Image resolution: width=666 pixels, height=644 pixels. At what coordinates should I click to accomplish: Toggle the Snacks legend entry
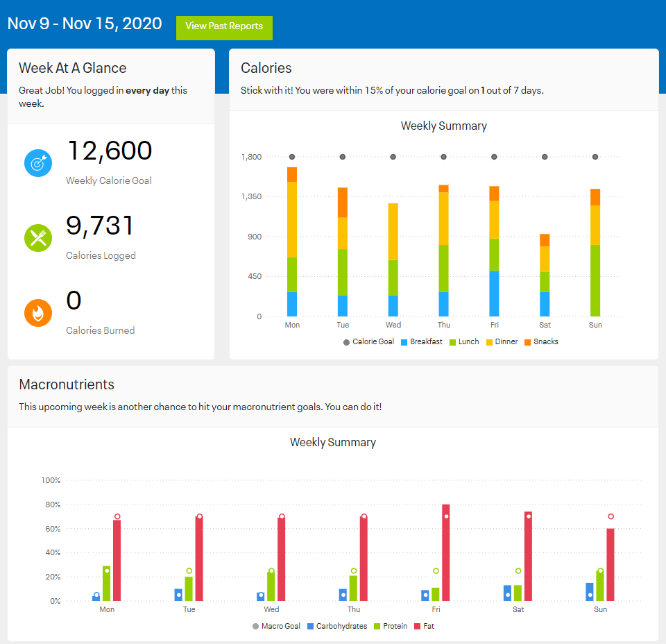[541, 342]
